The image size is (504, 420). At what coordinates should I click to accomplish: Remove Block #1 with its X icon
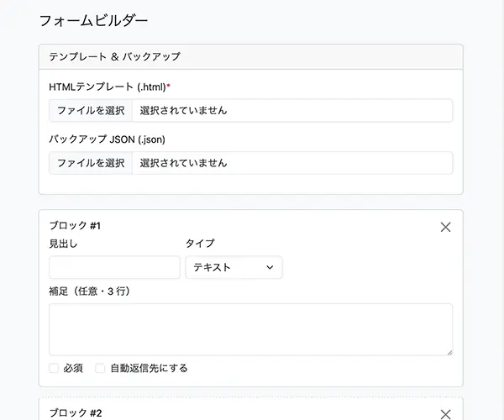445,227
